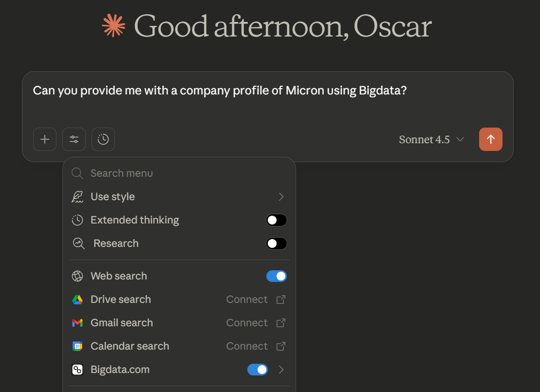Open the search and tools sliders button

pos(74,139)
